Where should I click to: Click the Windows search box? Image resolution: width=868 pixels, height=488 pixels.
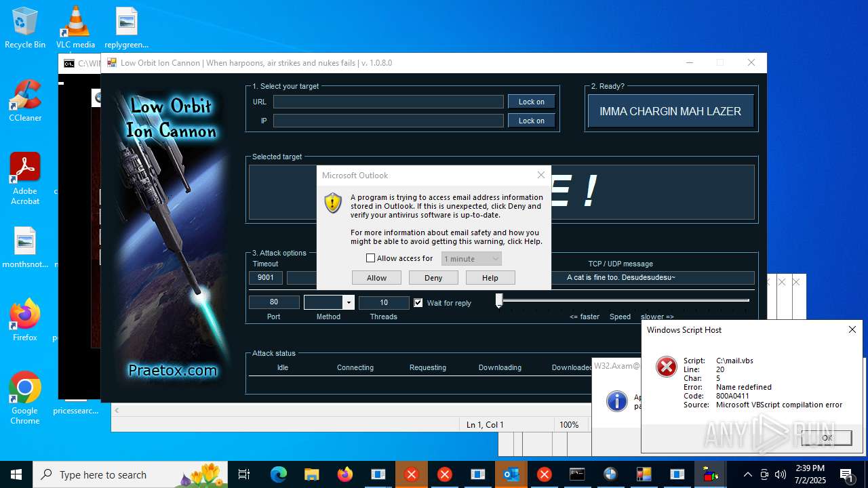[130, 474]
